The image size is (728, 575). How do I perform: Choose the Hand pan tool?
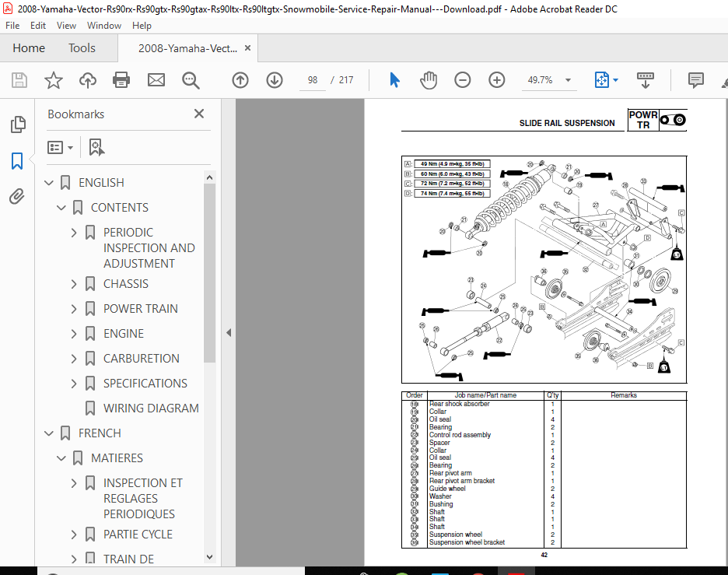pos(428,80)
